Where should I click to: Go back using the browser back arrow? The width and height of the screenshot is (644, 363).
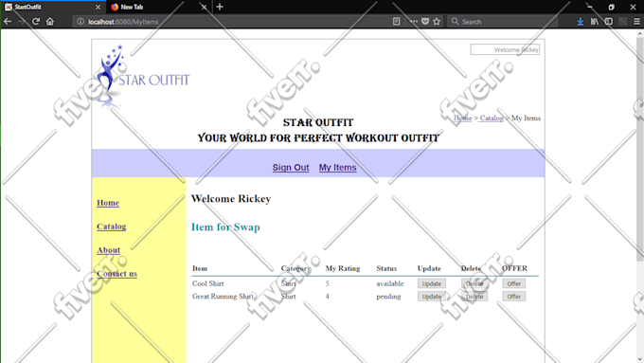pos(8,22)
